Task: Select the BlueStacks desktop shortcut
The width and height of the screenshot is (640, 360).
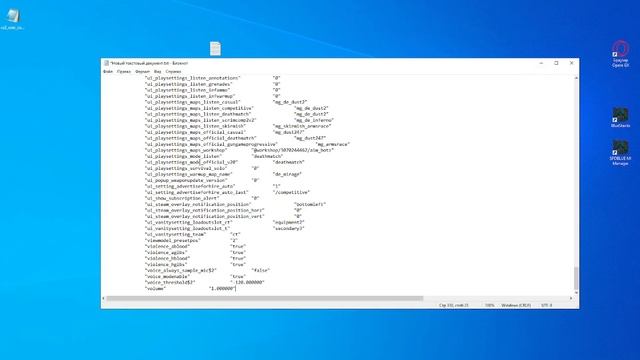Action: tap(620, 118)
